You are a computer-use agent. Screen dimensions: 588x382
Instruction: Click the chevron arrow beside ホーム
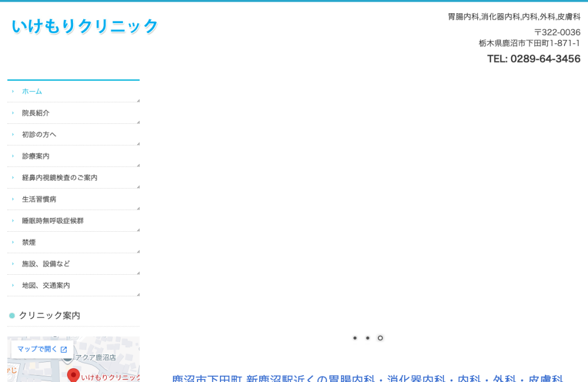coord(13,91)
